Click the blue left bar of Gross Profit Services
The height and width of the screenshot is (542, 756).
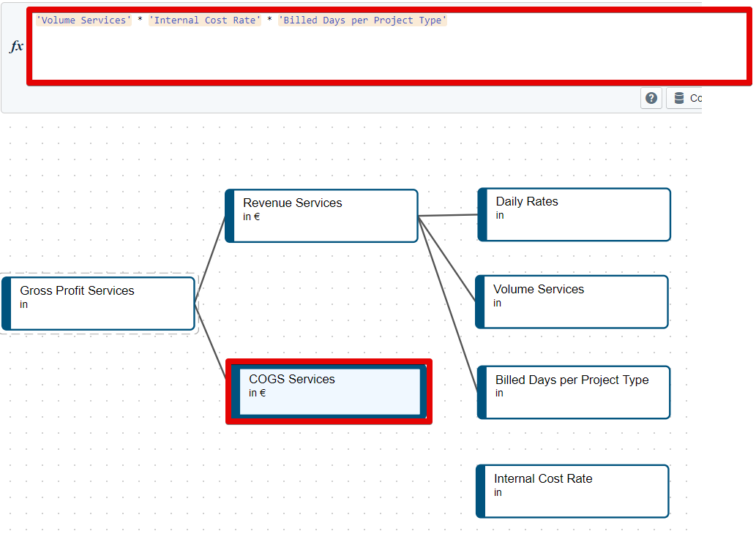7,303
